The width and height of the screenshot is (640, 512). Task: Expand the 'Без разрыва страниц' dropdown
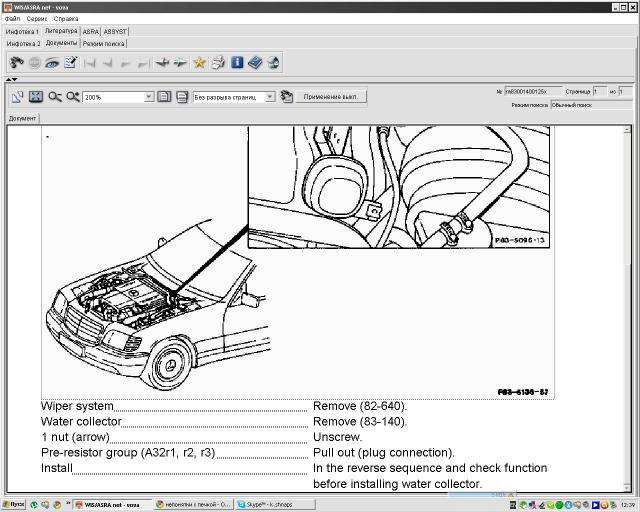(x=270, y=97)
